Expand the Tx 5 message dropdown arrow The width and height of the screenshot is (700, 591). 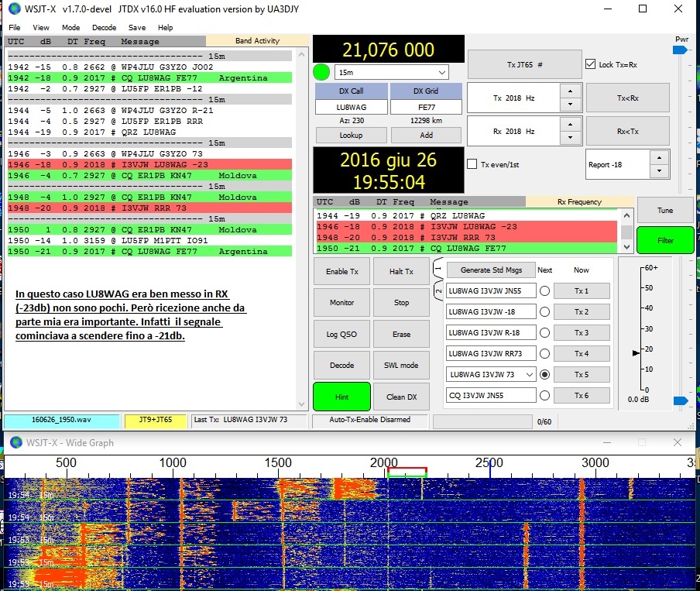530,374
